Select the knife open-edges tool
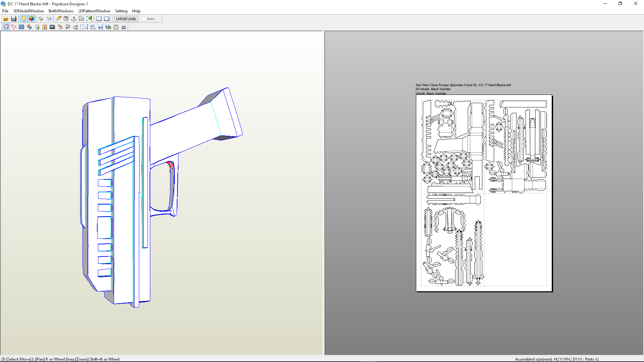 pyautogui.click(x=58, y=19)
